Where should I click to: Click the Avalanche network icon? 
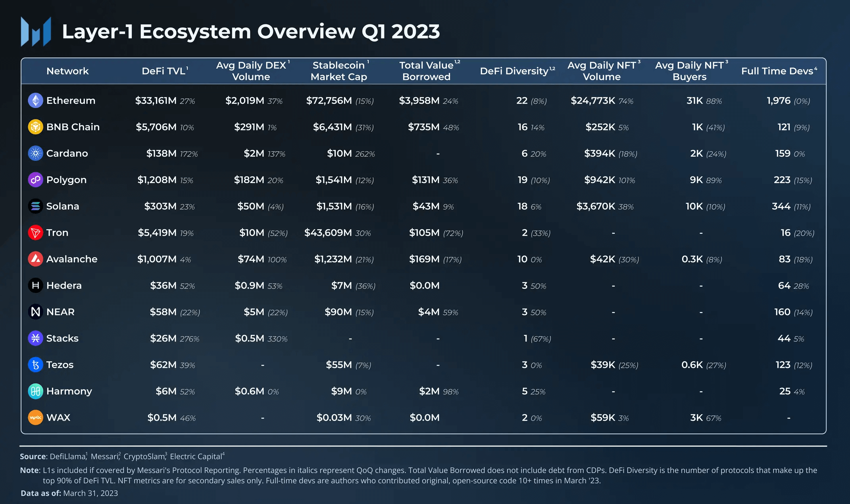coord(35,259)
